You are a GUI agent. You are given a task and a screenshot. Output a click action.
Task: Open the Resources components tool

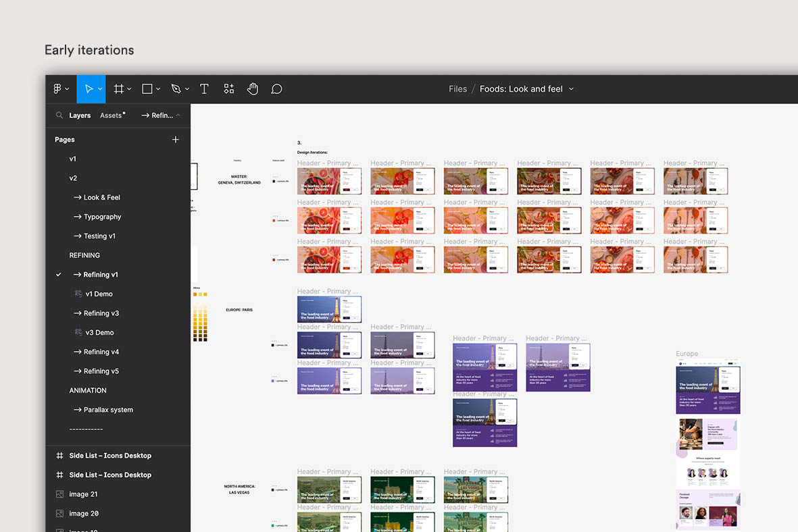(229, 89)
